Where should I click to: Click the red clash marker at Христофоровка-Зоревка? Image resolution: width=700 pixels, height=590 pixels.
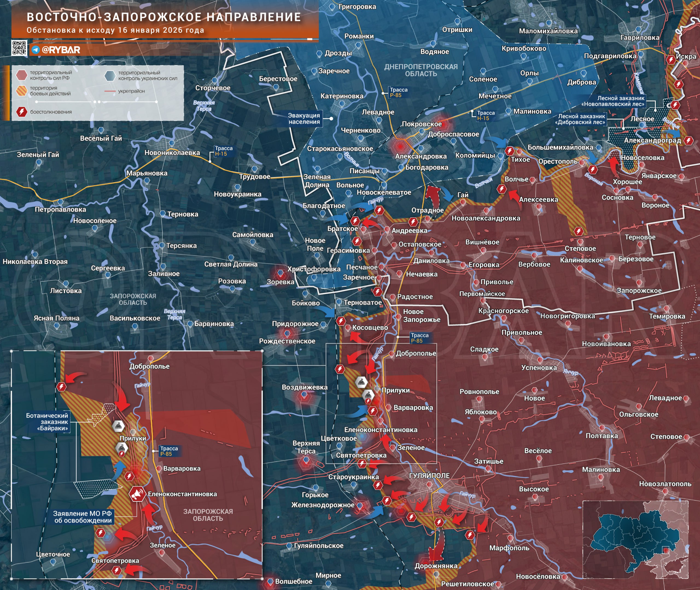click(280, 274)
